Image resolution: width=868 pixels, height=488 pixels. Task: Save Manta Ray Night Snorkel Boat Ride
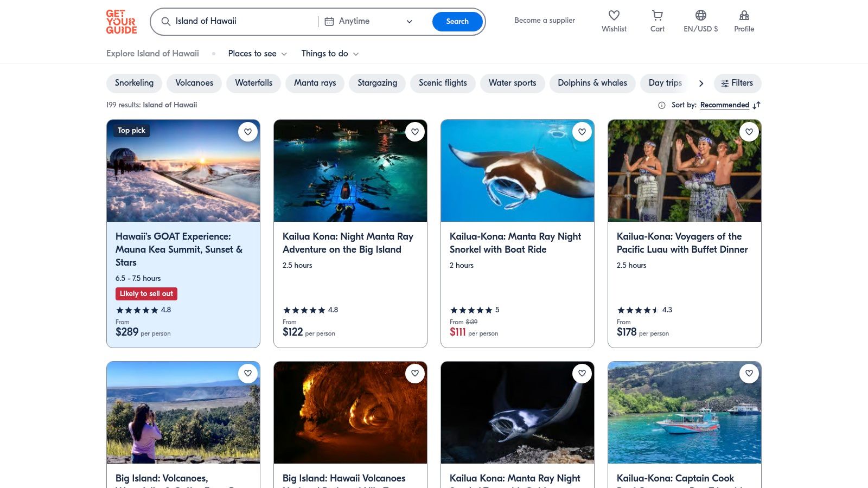[x=582, y=132]
